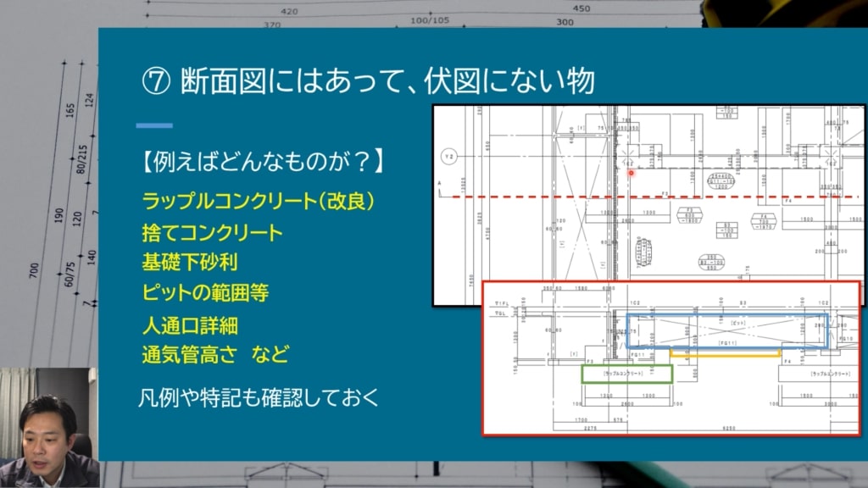The width and height of the screenshot is (868, 488).
Task: Choose the list item '人通口詳細'
Action: coord(189,325)
